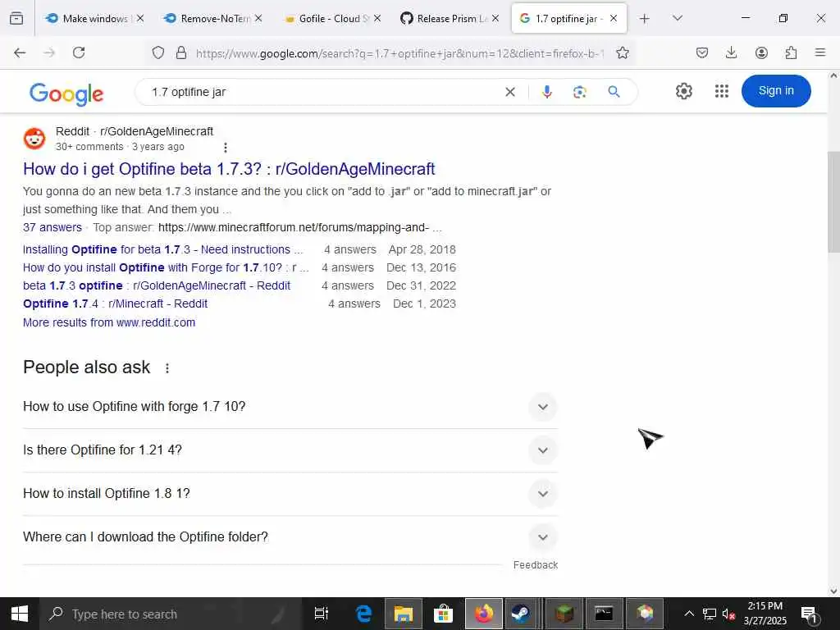
Task: Open Firefox downloads panel
Action: tap(731, 52)
